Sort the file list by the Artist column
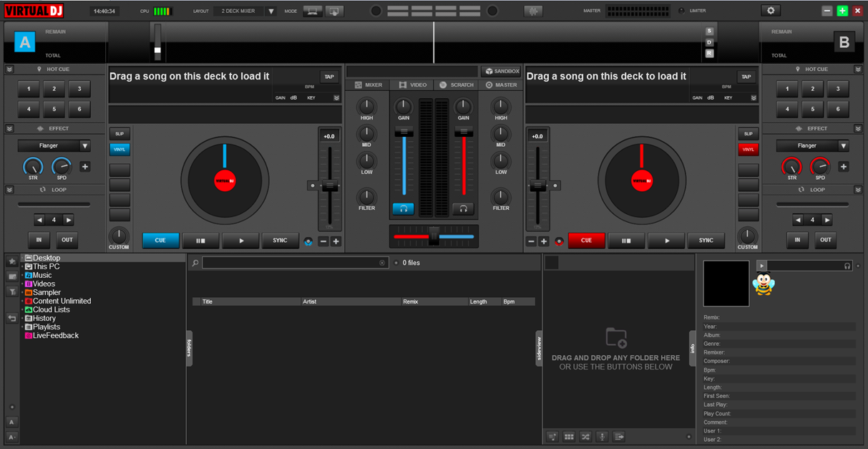This screenshot has height=449, width=868. pyautogui.click(x=351, y=301)
